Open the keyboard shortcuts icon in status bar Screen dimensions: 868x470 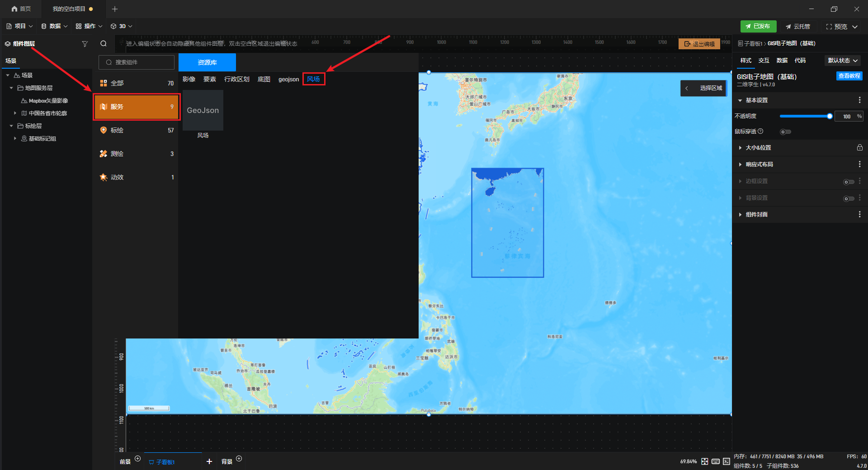pos(716,461)
